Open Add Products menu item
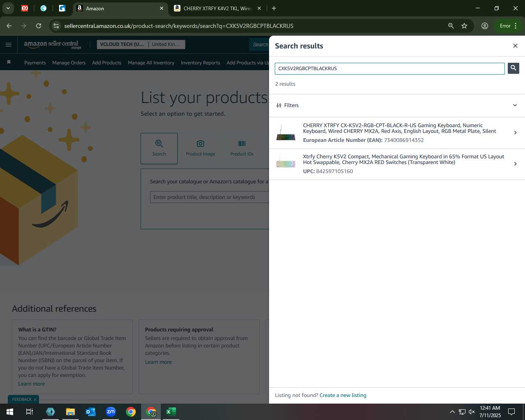Image resolution: width=525 pixels, height=420 pixels. [107, 63]
